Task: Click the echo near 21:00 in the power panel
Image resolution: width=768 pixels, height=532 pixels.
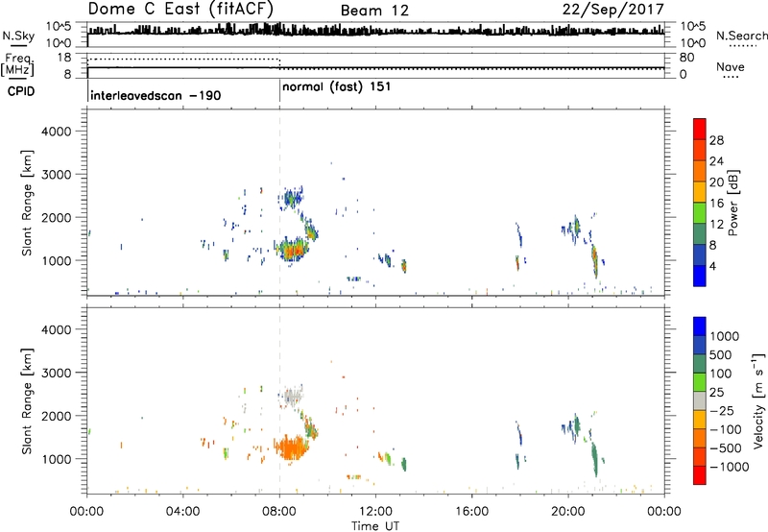Action: (x=594, y=260)
